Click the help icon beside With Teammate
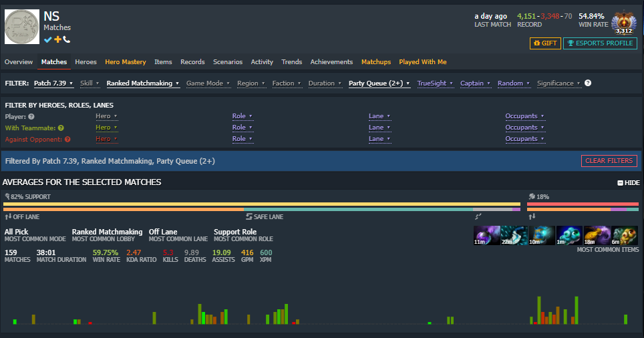Screen dimensions: 644x338 [x=61, y=128]
